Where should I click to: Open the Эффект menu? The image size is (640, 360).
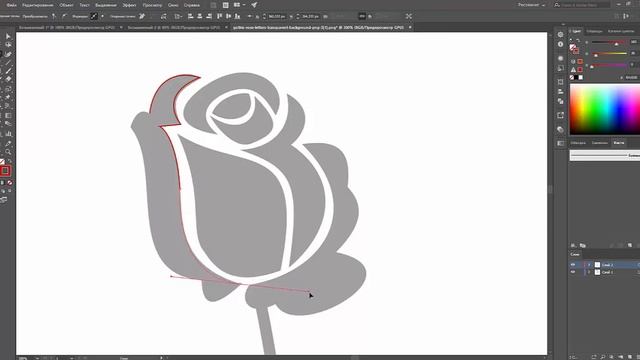coord(129,5)
